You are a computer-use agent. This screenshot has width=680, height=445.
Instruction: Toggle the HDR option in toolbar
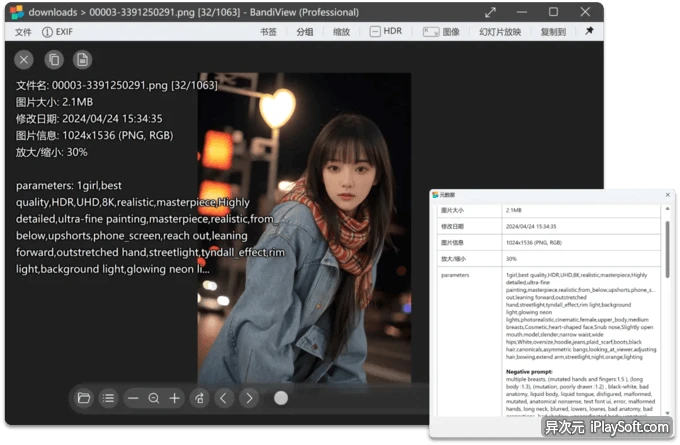pos(386,31)
